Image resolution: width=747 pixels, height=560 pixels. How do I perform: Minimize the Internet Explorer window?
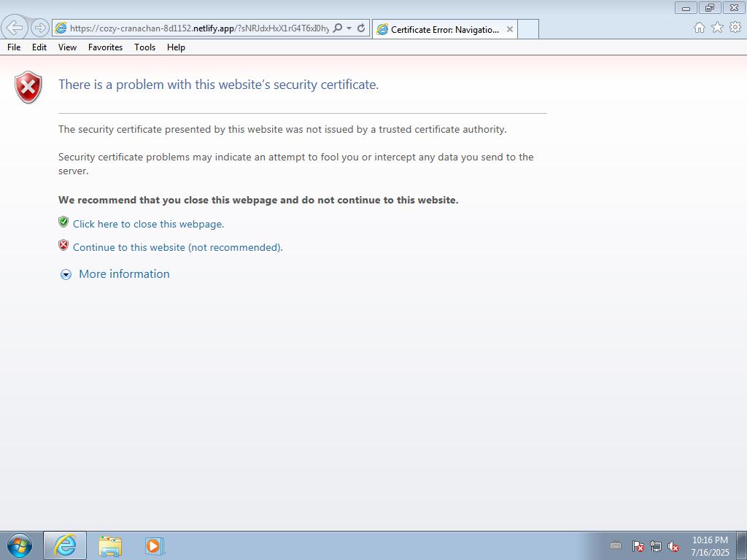click(x=686, y=7)
